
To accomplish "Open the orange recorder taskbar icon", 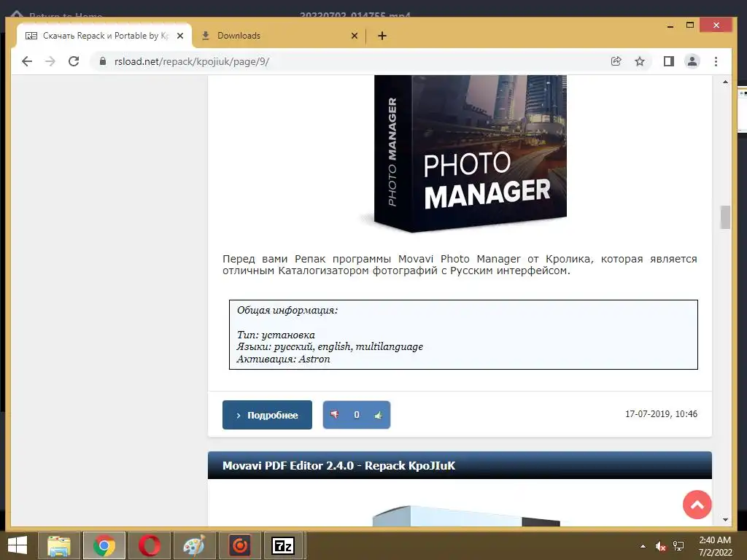I will point(239,545).
